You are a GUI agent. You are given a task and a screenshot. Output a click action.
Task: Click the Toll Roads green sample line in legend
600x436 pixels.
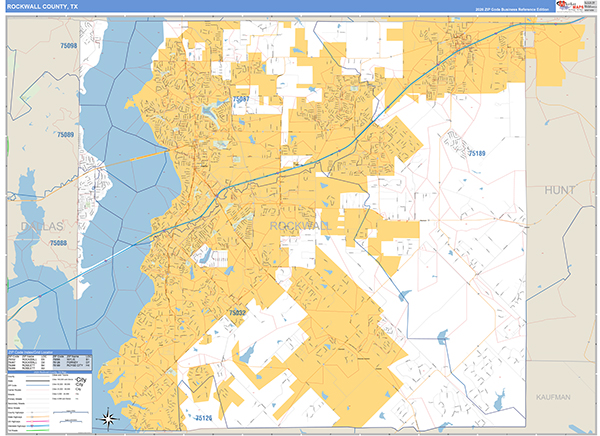point(38,430)
